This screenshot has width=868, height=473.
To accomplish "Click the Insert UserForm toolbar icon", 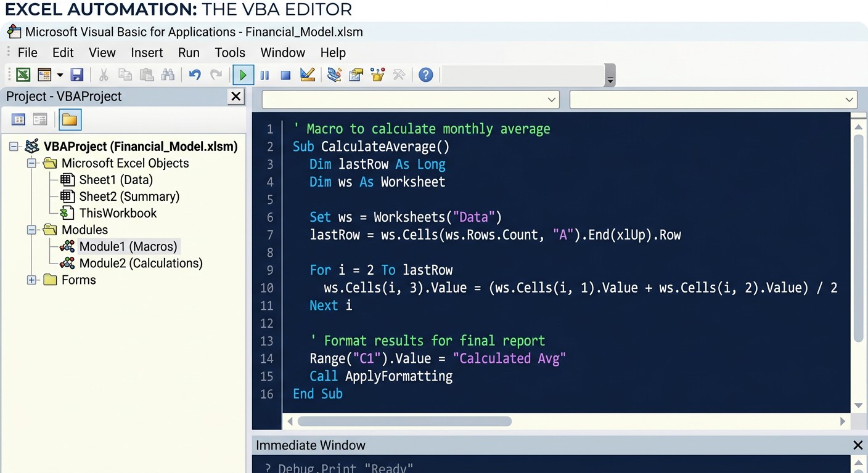I will coord(44,75).
